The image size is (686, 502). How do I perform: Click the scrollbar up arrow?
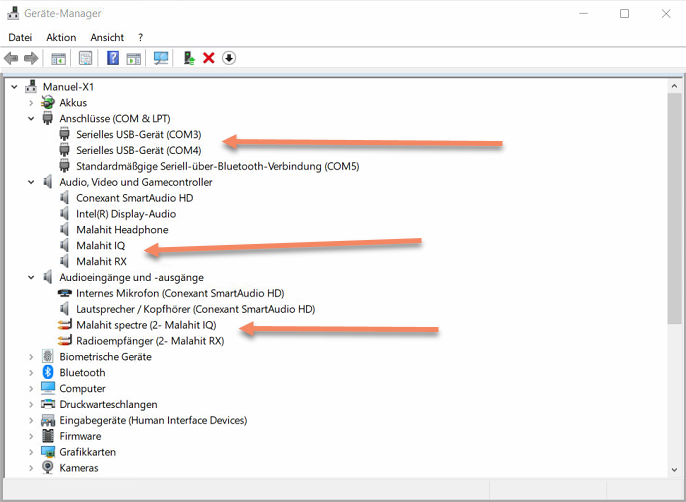674,86
